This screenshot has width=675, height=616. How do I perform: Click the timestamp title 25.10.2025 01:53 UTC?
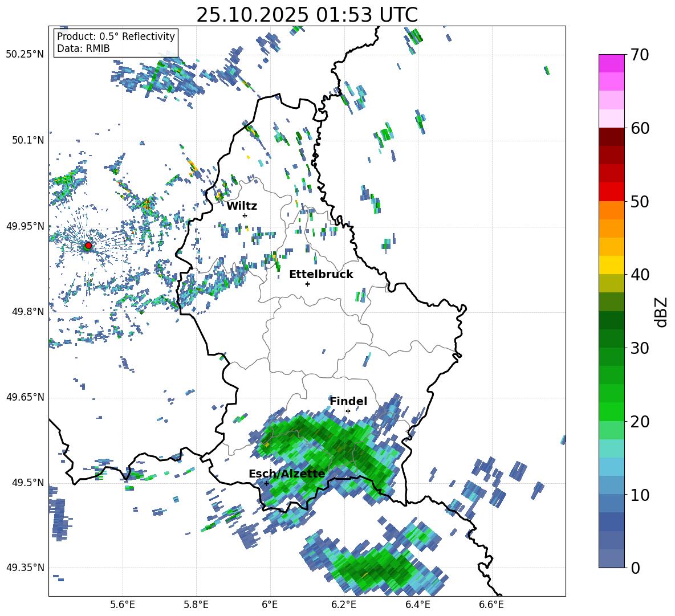click(x=307, y=15)
